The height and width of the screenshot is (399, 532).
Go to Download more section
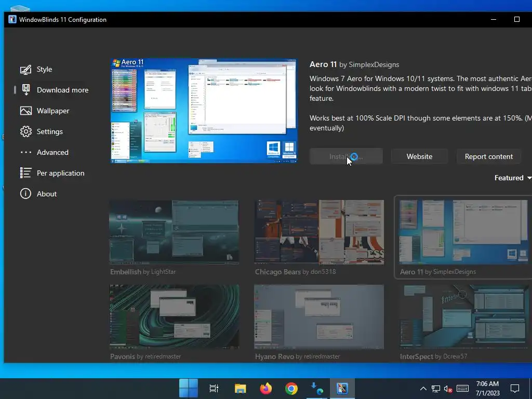(63, 90)
